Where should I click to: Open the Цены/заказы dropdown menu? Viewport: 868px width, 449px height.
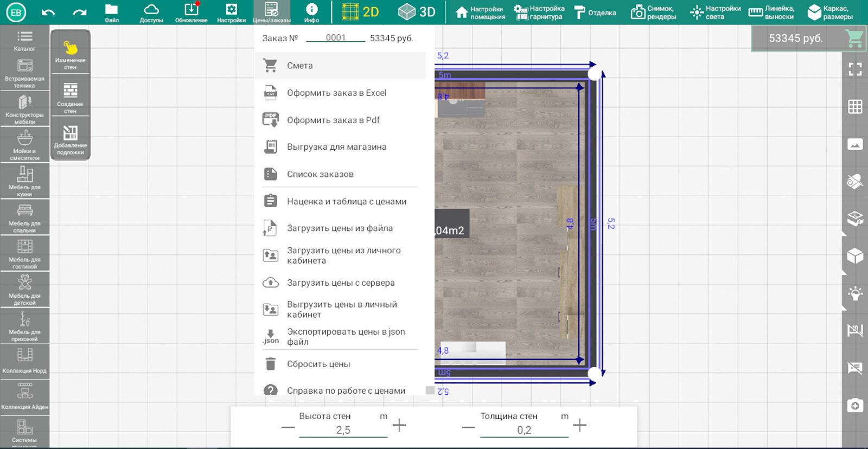pos(271,12)
